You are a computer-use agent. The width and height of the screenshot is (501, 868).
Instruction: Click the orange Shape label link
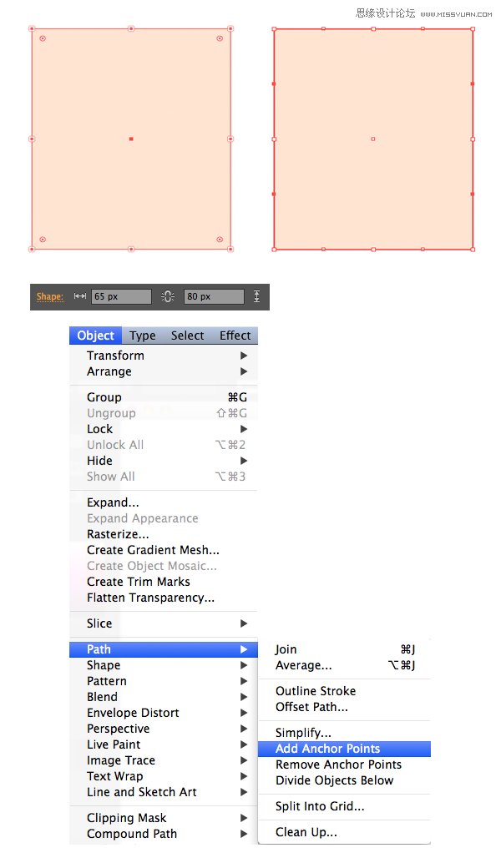[49, 296]
